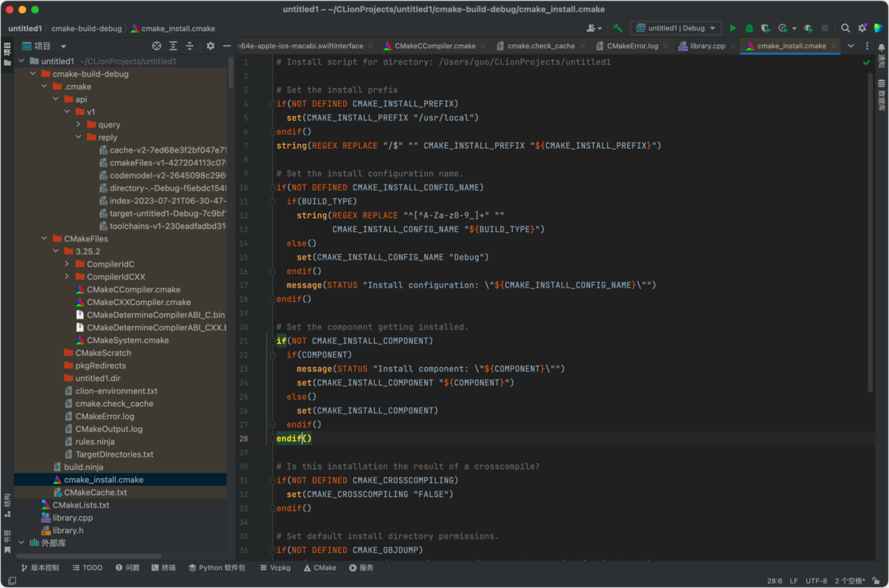Image resolution: width=889 pixels, height=588 pixels.
Task: Open the Structure panel on left strip
Action: pyautogui.click(x=8, y=505)
